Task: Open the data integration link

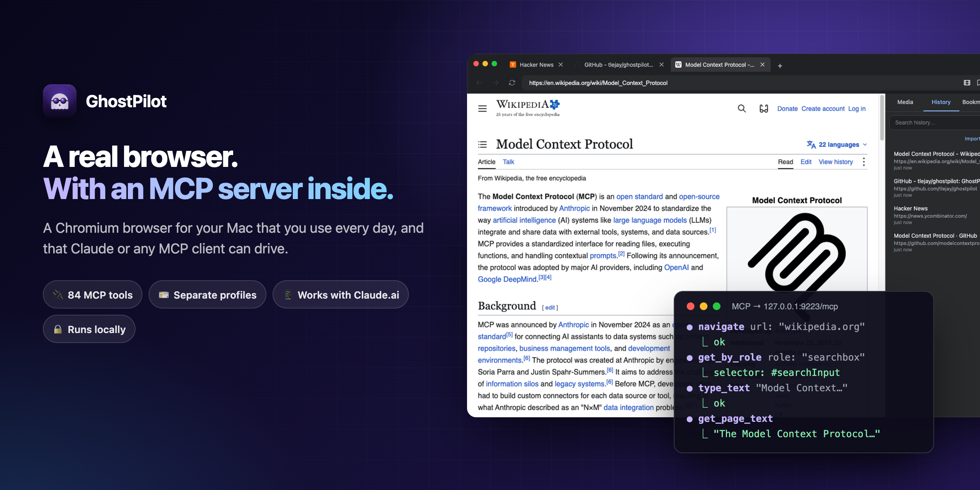Action: point(629,407)
